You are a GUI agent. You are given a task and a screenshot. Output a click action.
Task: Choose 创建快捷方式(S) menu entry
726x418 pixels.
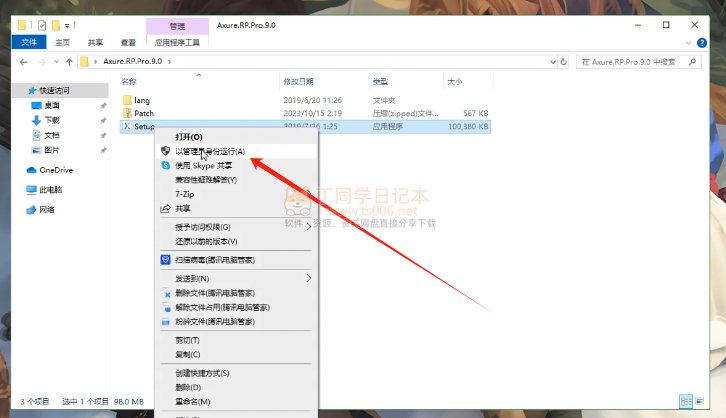pyautogui.click(x=237, y=373)
